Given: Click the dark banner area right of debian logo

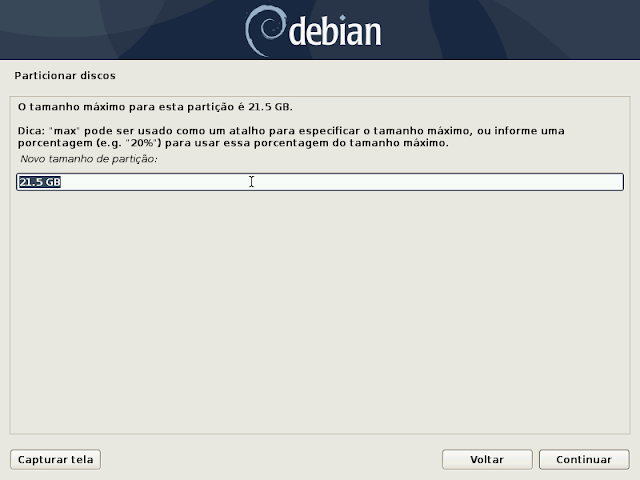Looking at the screenshot, I should [x=510, y=29].
